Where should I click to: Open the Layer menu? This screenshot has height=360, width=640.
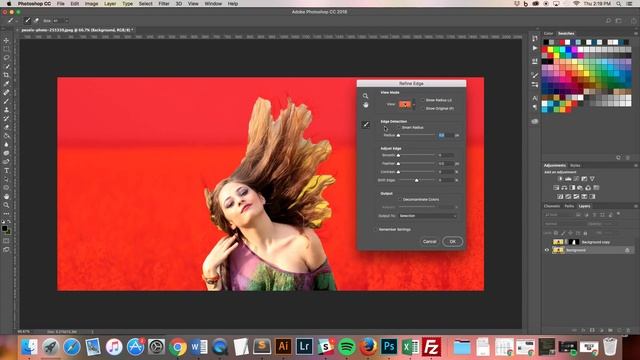[110, 4]
